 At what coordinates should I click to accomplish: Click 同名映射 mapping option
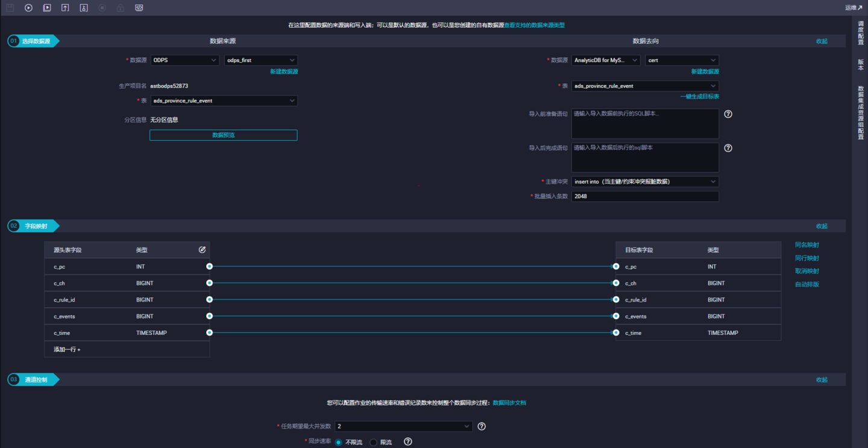807,245
